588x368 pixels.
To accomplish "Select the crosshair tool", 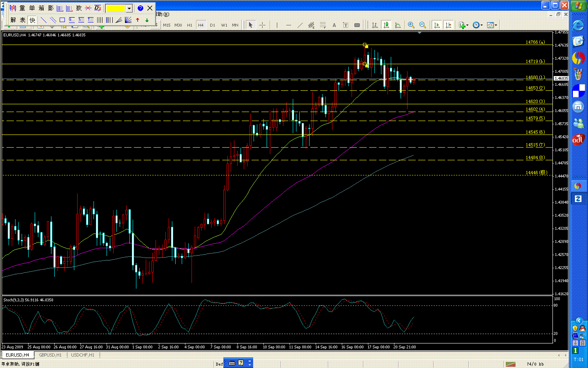I will [262, 25].
